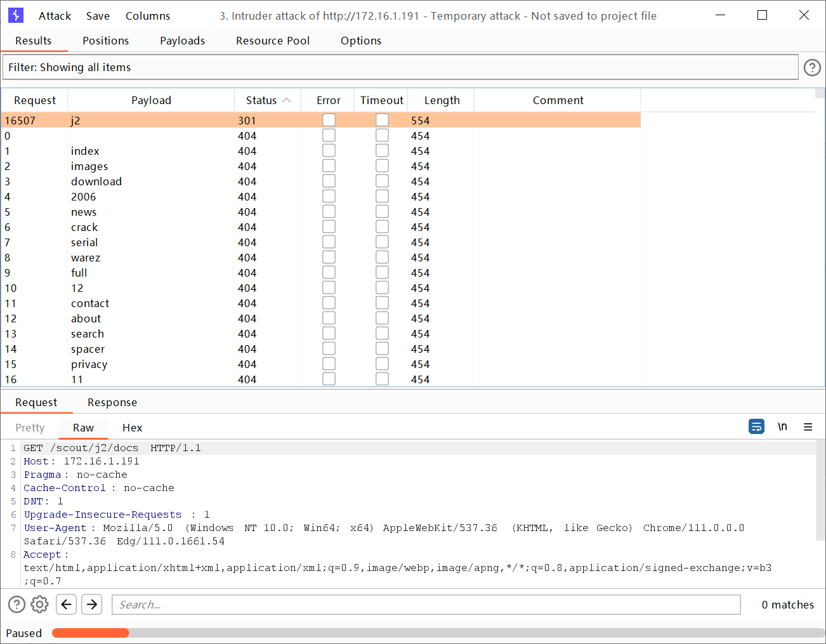Click the Burp Suite lightning logo icon
The image size is (826, 644).
pos(16,15)
